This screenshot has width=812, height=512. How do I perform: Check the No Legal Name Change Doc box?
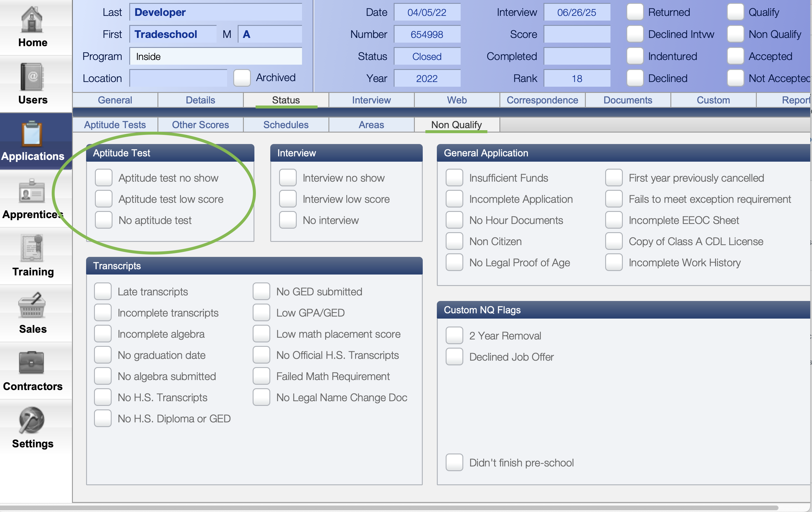tap(261, 397)
